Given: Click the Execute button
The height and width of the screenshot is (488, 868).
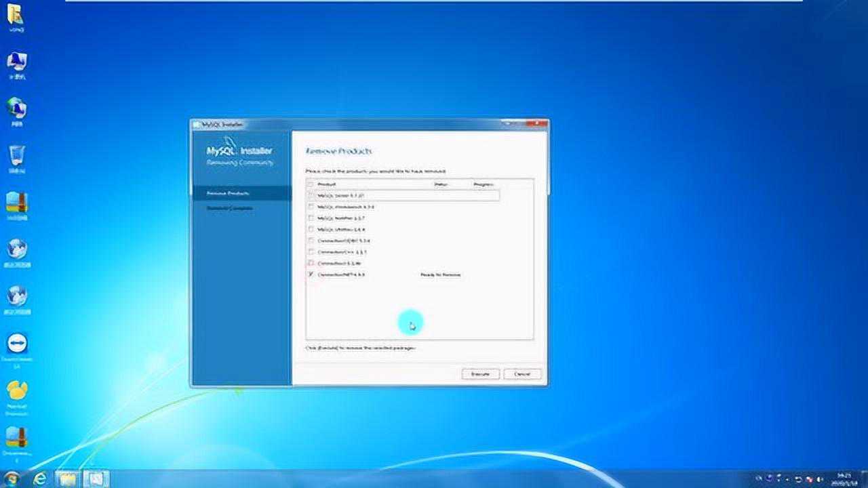Looking at the screenshot, I should 480,374.
